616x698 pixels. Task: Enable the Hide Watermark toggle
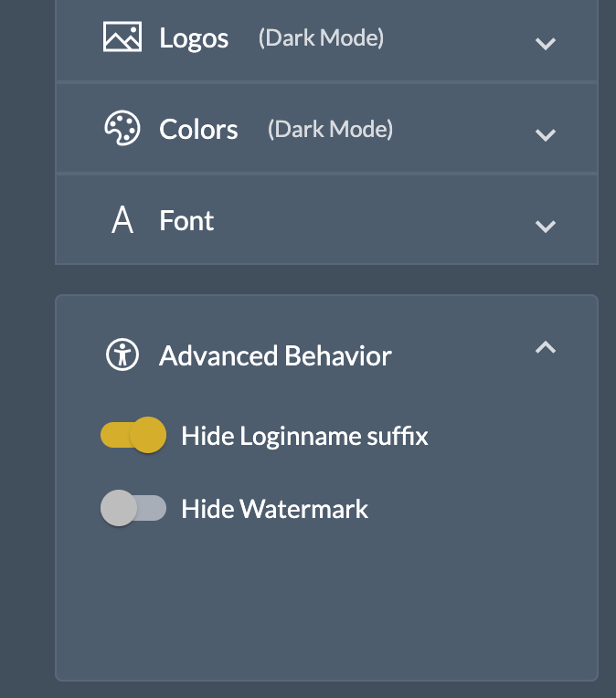coord(133,509)
